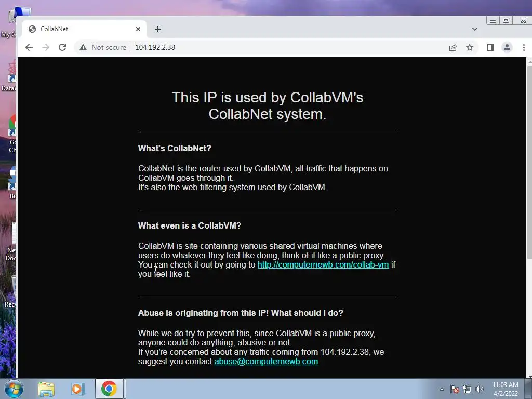Minimize the Chrome window

point(493,20)
